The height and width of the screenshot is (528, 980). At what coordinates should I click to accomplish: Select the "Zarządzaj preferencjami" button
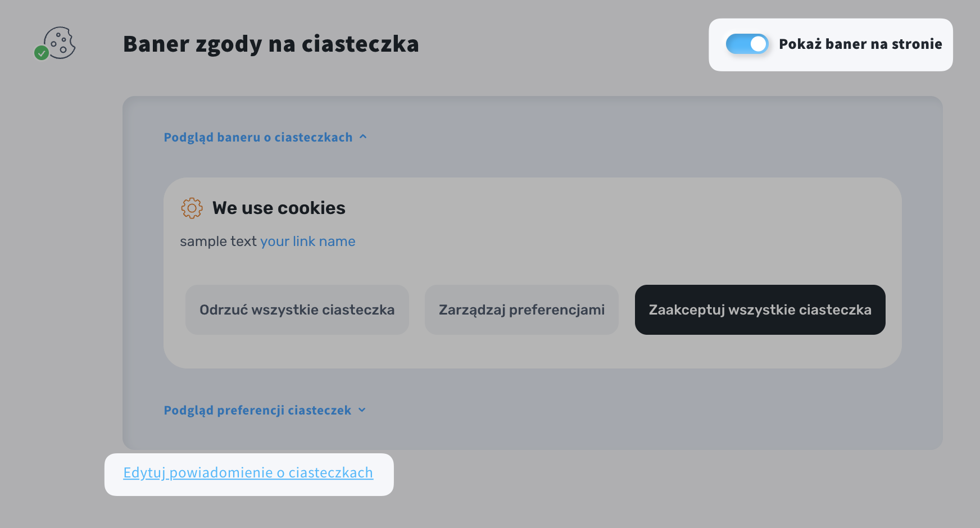(521, 309)
